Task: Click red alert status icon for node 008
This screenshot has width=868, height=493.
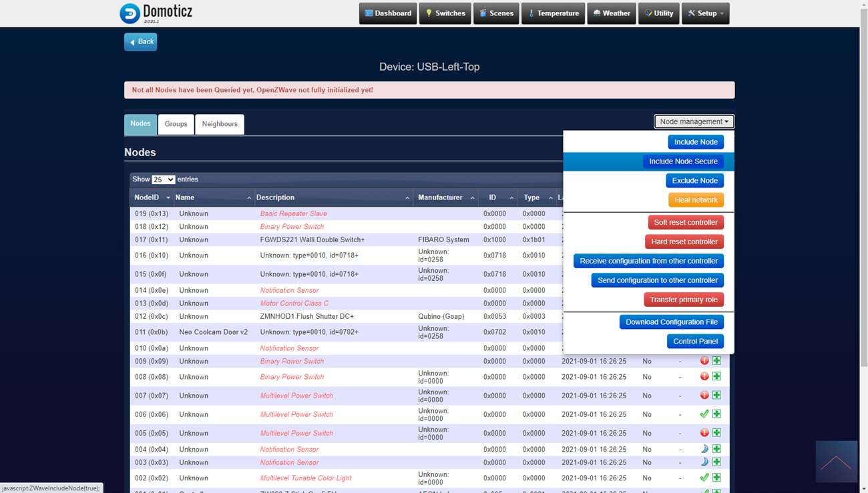Action: pos(704,376)
